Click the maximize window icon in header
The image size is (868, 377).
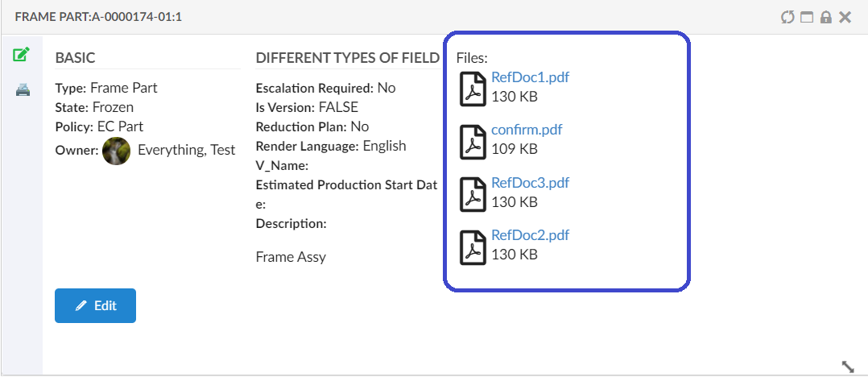pyautogui.click(x=807, y=17)
